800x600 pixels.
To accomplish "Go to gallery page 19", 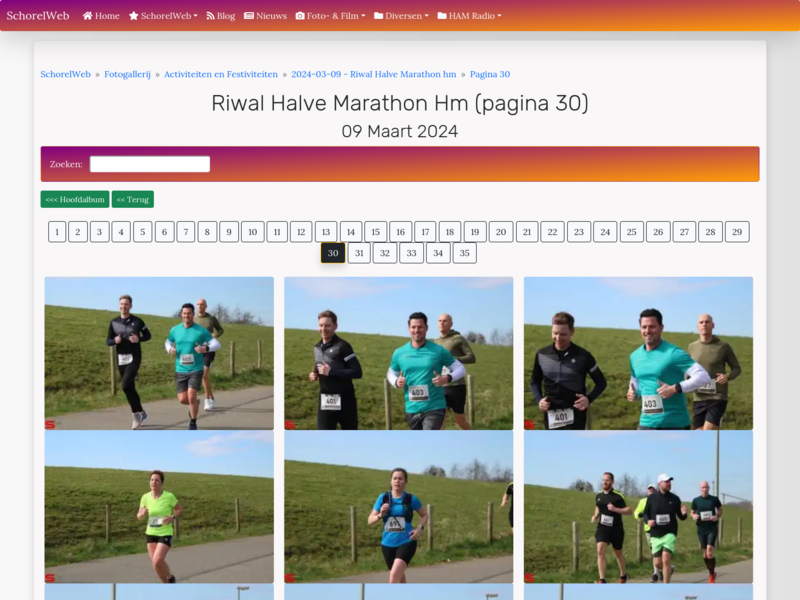I will click(x=475, y=232).
